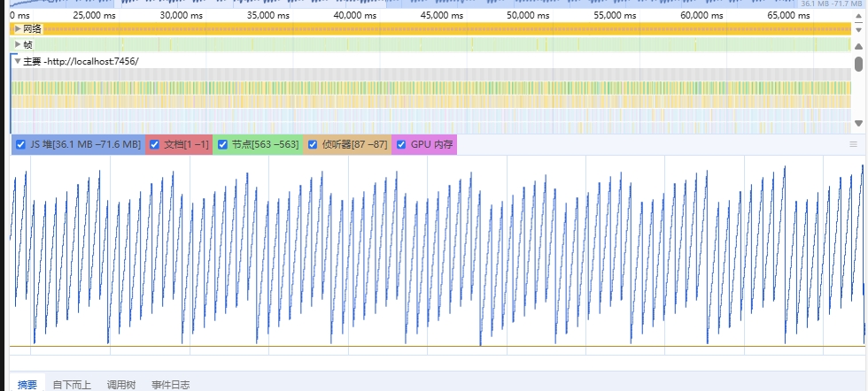
Task: Expand the 帧 track
Action: [x=17, y=44]
